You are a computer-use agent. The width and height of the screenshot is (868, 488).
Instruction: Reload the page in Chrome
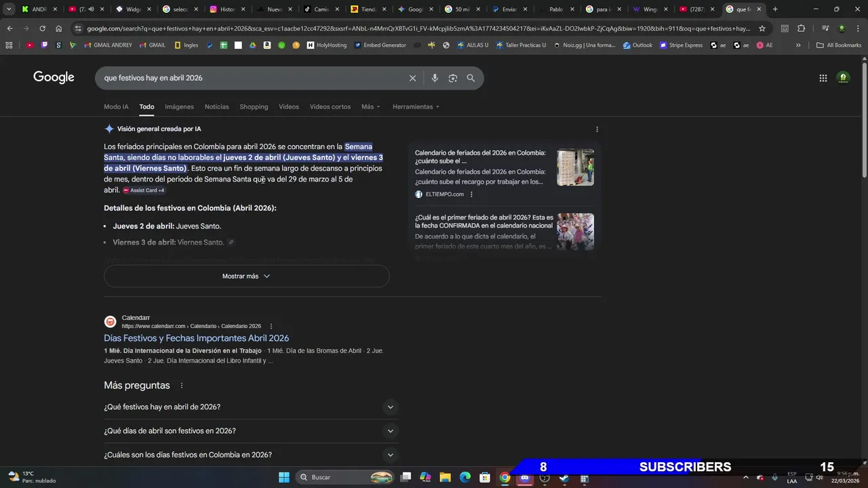(42, 28)
